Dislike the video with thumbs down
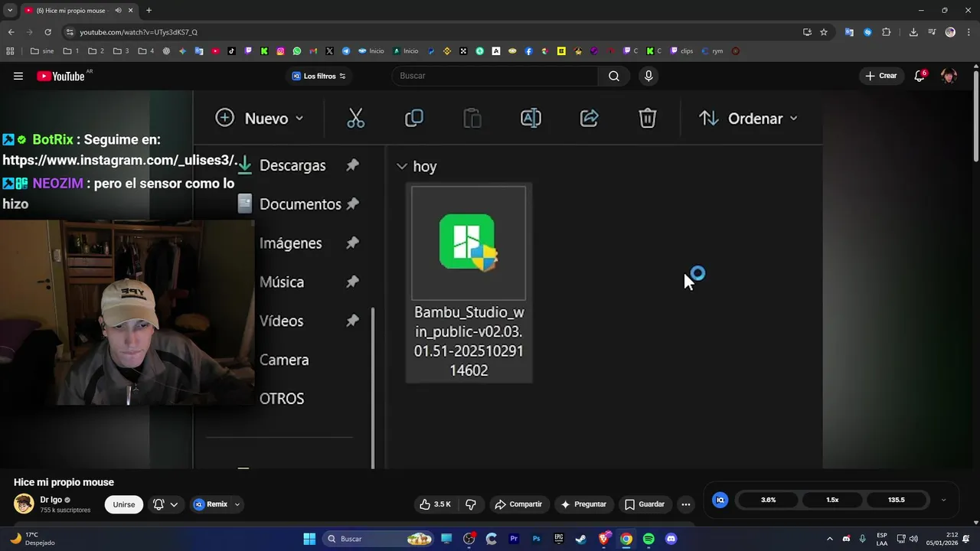Image resolution: width=980 pixels, height=551 pixels. (471, 504)
